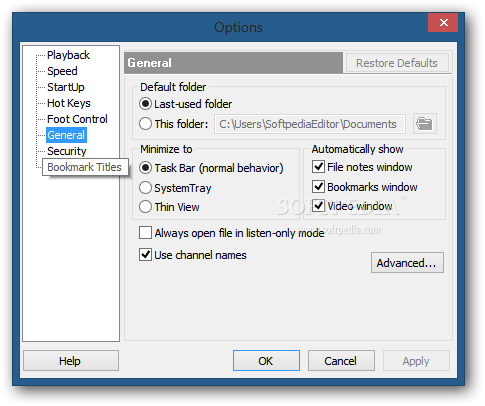Cancel the Options dialog
Image resolution: width=485 pixels, height=406 pixels.
coord(341,361)
